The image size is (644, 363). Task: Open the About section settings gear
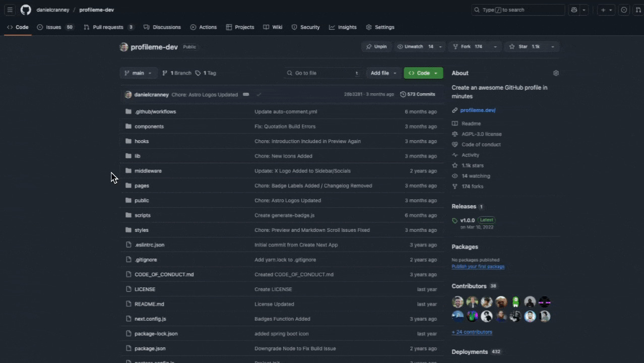[x=555, y=73]
